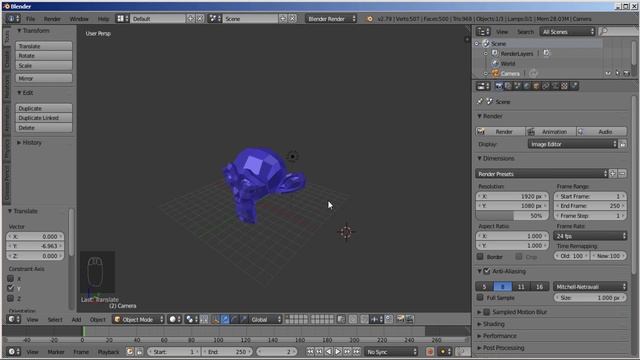
Task: Open the Image Editor display dropdown
Action: tap(573, 144)
